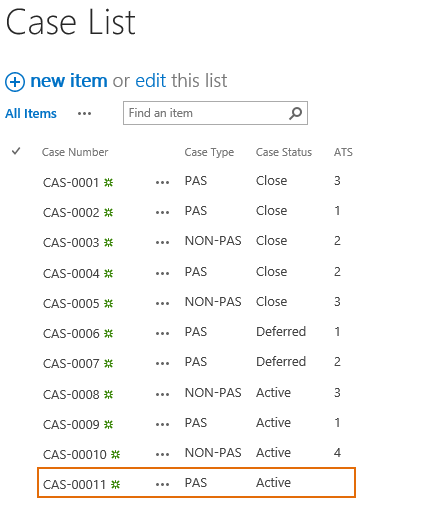Open ellipsis menu for CAS-0003
Screen dimensions: 445x505
point(162,242)
